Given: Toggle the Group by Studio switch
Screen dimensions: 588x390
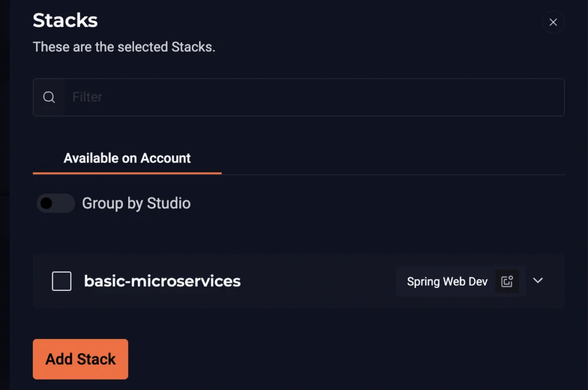Looking at the screenshot, I should (56, 203).
